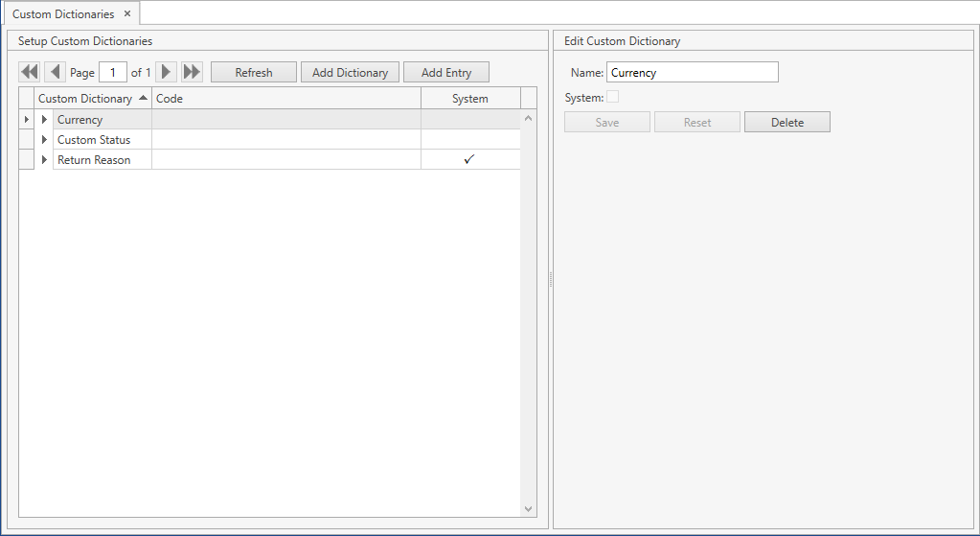
Task: Click the Name field containing Currency
Action: (693, 72)
